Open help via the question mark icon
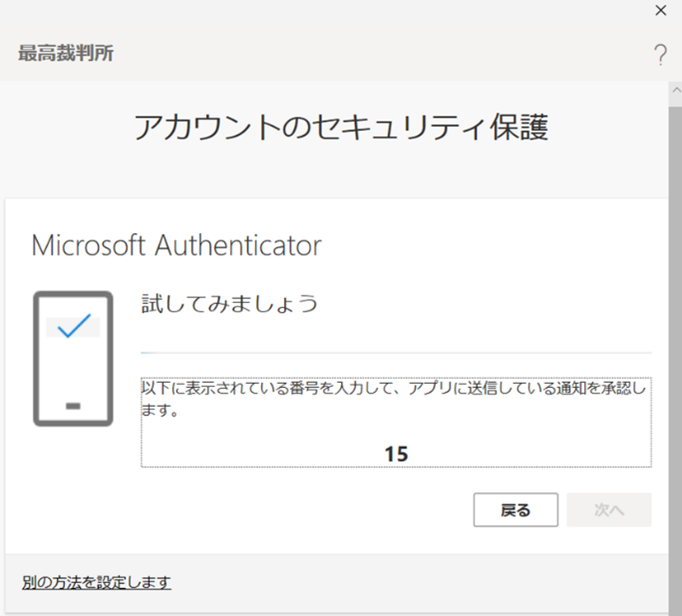This screenshot has height=616, width=682. tap(660, 55)
